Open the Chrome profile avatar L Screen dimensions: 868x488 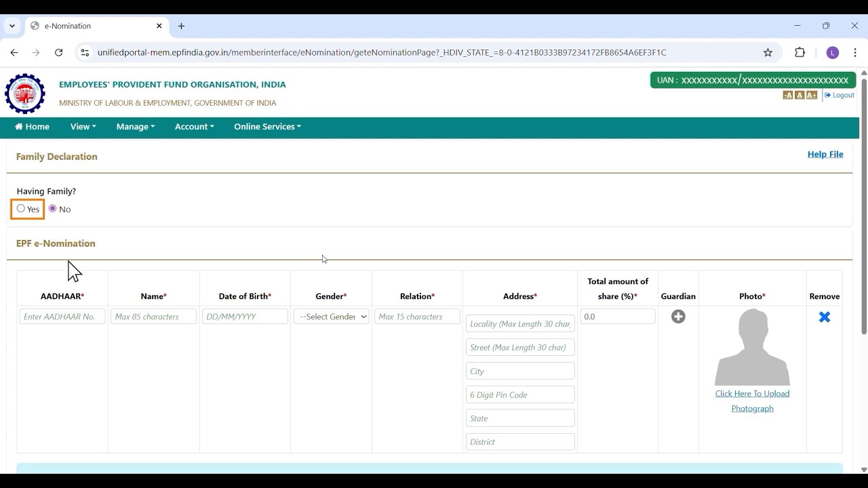coord(833,52)
